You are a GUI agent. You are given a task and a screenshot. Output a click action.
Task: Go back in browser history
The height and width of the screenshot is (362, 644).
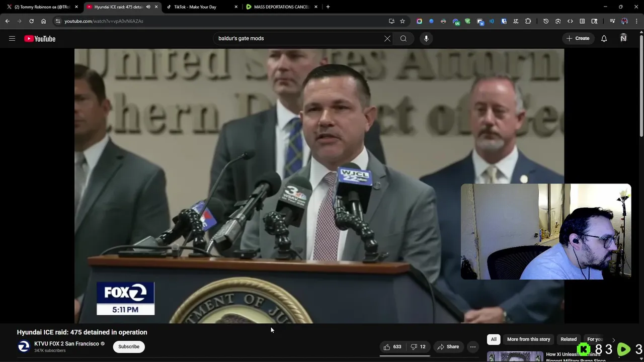click(7, 21)
